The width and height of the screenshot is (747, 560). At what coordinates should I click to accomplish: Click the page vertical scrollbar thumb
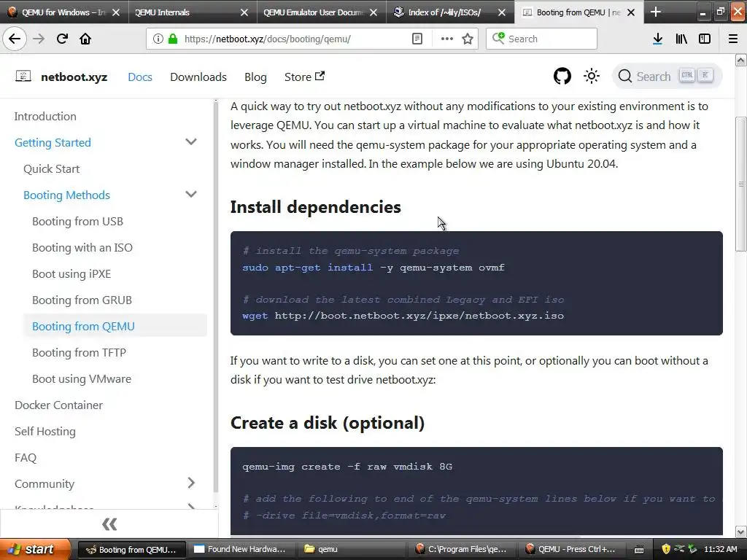pos(741,184)
